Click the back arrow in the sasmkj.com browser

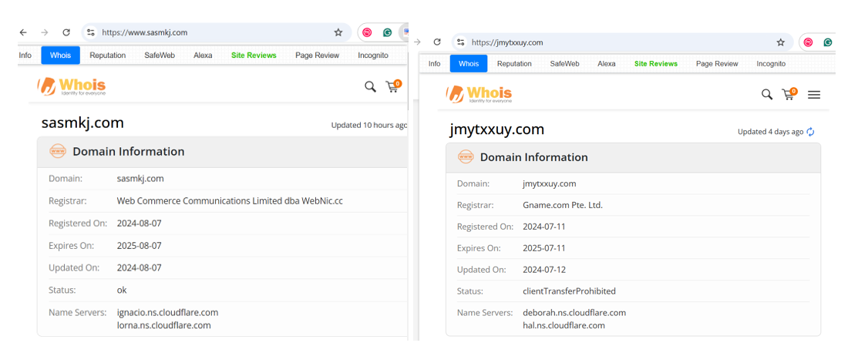click(23, 32)
